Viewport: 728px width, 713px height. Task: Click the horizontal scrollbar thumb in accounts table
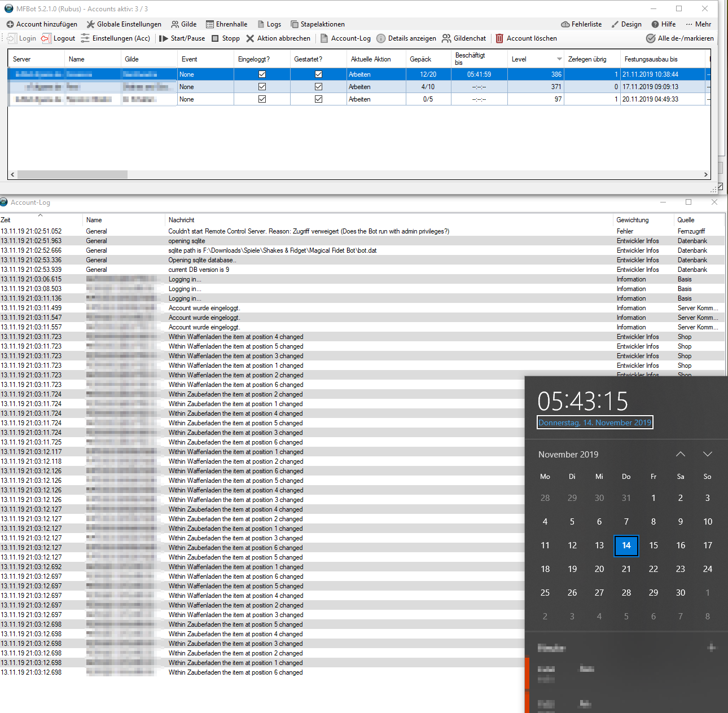point(72,175)
